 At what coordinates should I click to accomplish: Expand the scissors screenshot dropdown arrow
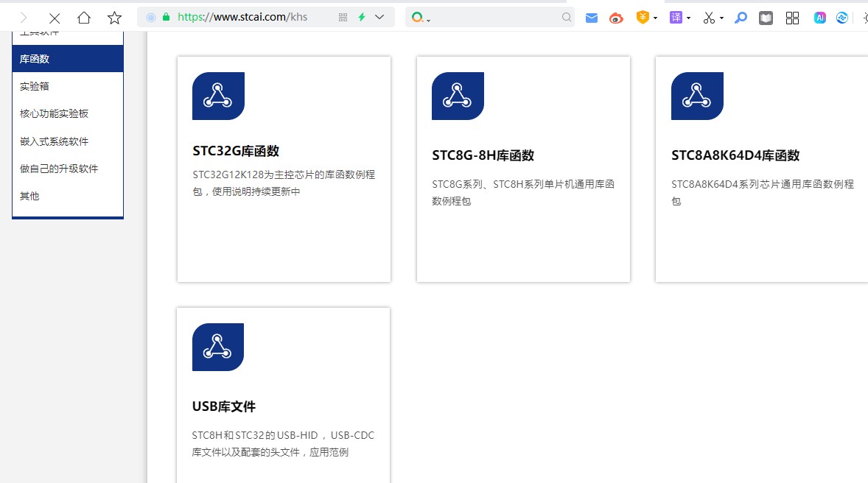tap(722, 18)
